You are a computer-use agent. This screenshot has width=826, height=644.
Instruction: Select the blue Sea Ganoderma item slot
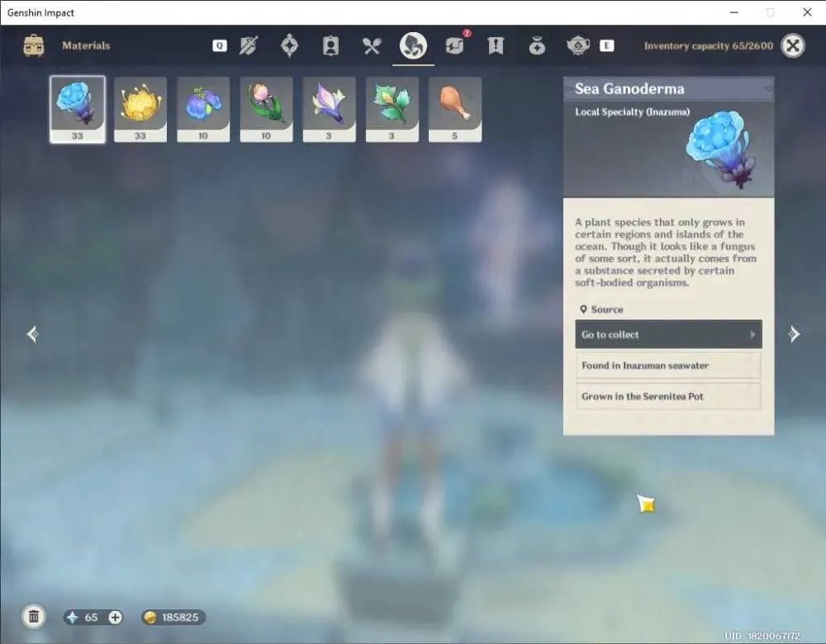pos(78,110)
